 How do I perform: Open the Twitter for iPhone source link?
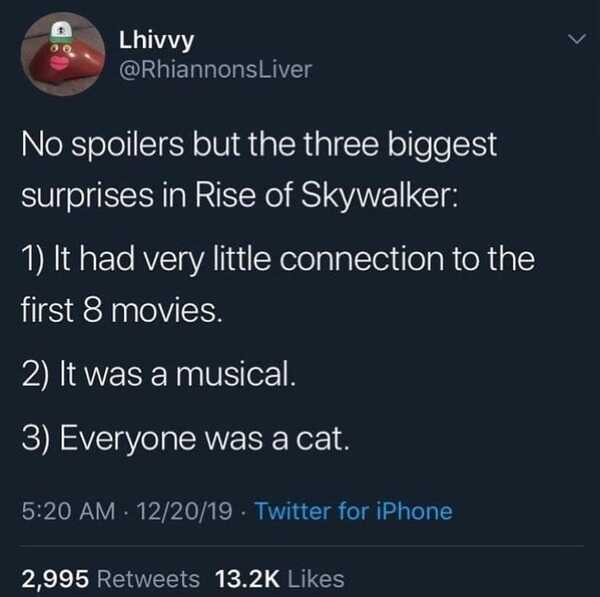(354, 512)
